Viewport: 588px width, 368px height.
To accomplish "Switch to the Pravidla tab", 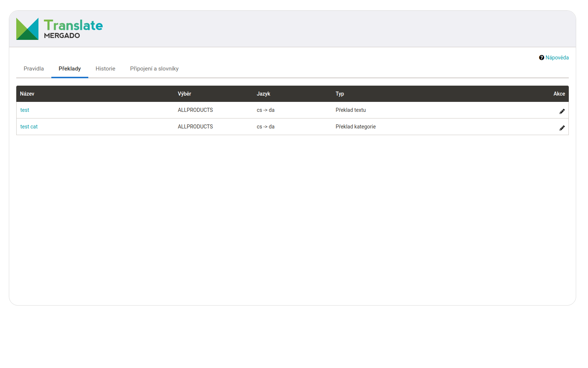I will [x=34, y=69].
